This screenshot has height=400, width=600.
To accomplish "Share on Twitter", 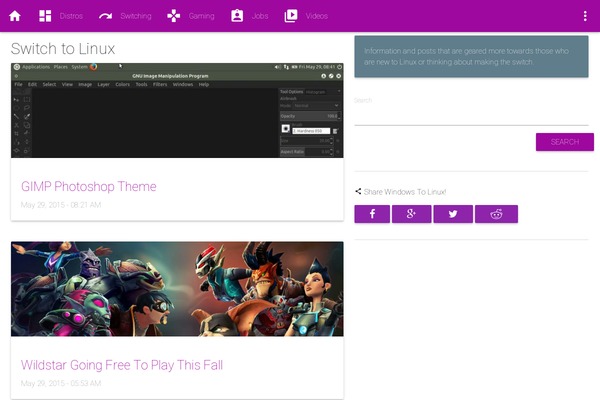I will pos(453,214).
